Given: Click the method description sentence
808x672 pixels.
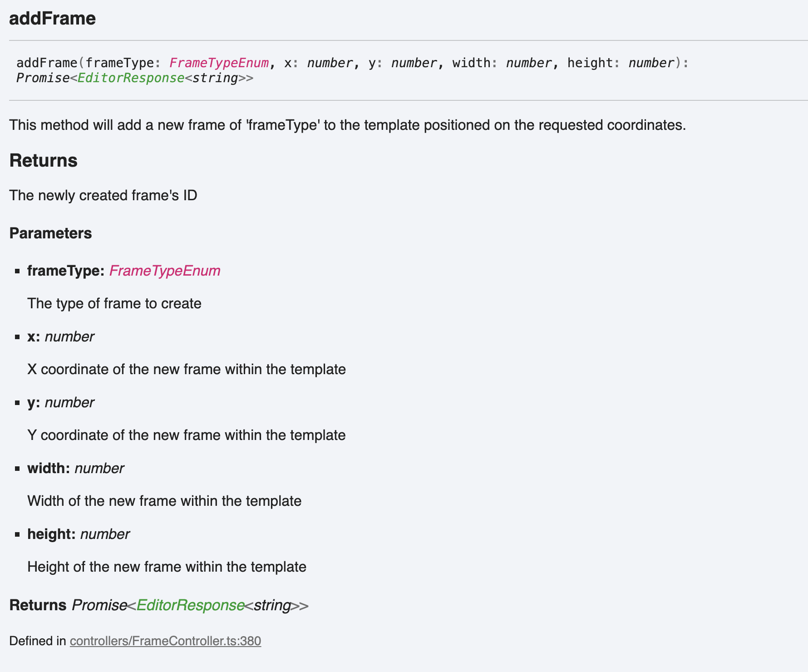Looking at the screenshot, I should [348, 125].
